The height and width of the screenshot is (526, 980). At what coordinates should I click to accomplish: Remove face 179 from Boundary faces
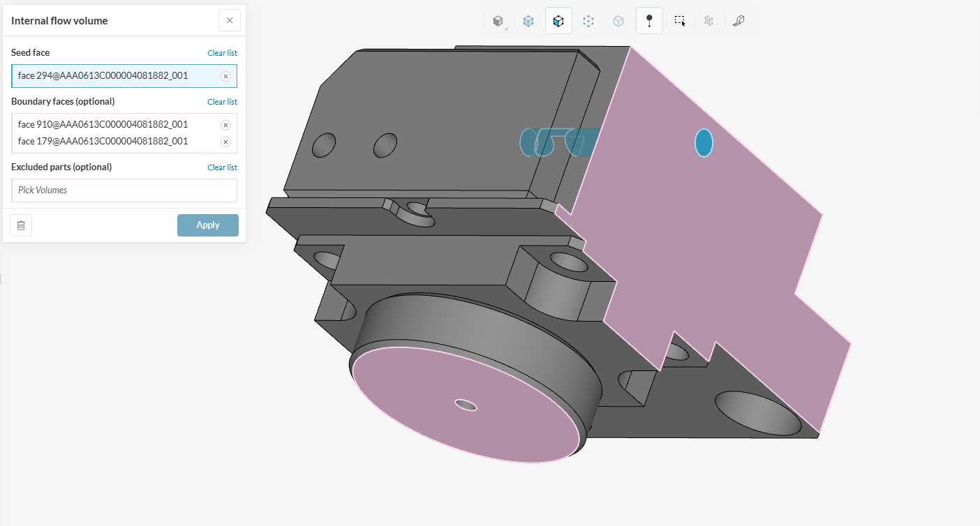pos(225,142)
